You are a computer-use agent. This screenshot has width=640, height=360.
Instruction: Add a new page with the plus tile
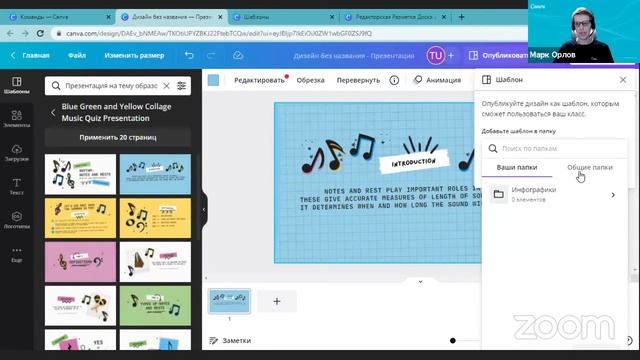click(277, 301)
